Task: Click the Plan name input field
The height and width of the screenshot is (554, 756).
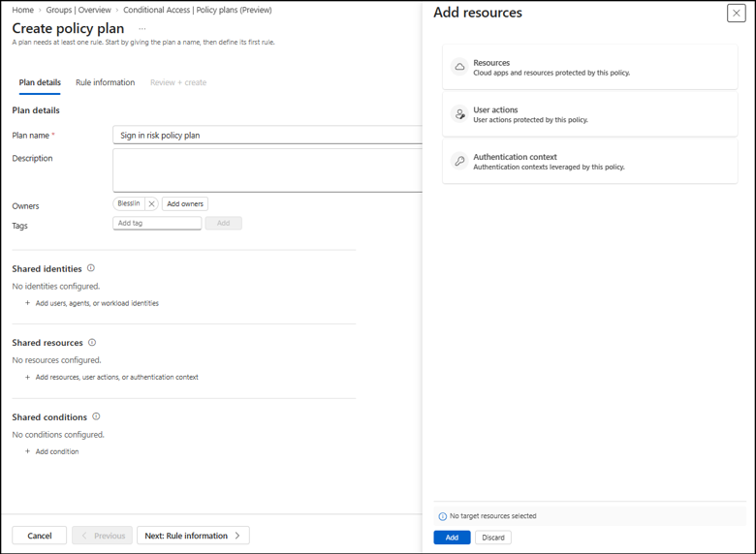Action: coord(268,136)
